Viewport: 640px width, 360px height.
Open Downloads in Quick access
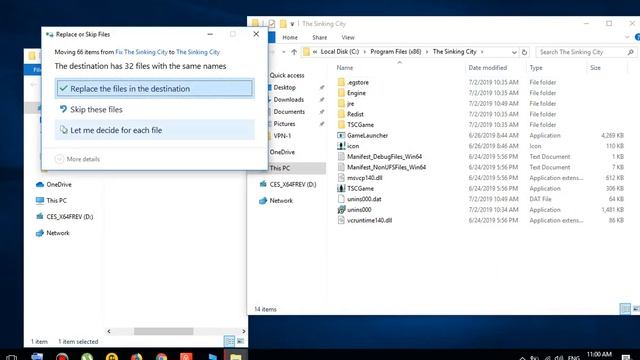point(289,100)
